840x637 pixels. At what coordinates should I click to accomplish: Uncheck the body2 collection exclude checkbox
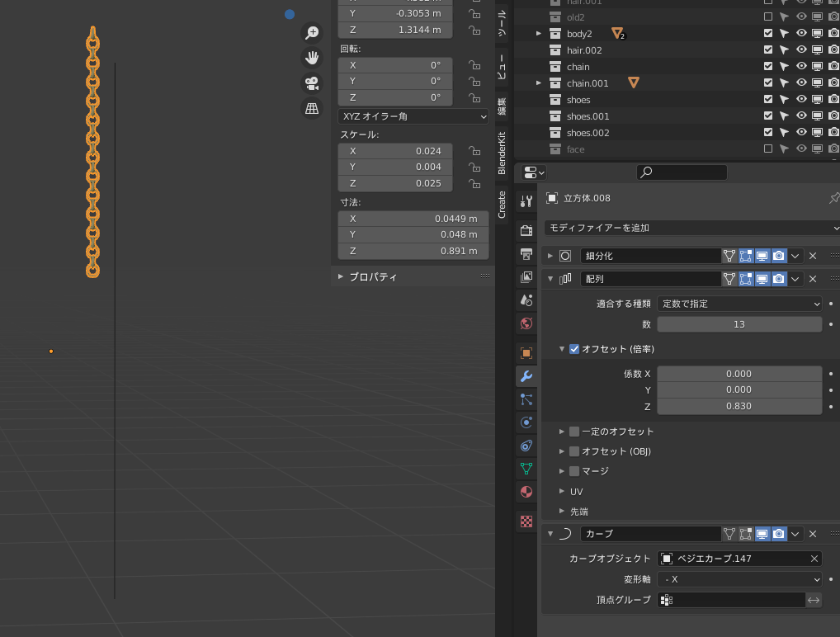tap(768, 33)
